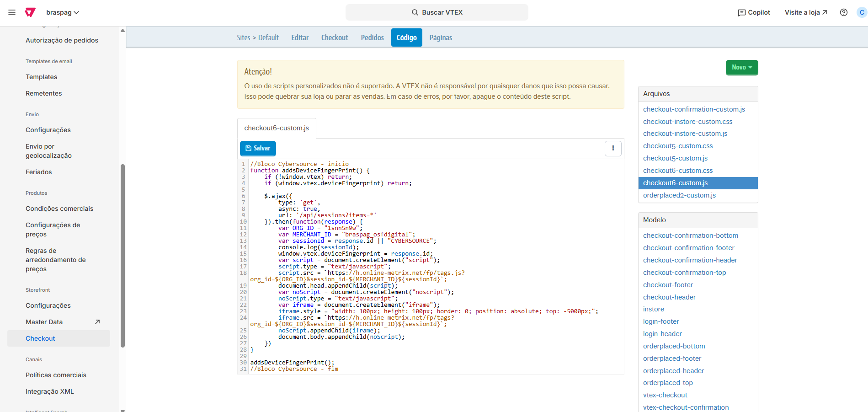This screenshot has width=868, height=412.
Task: Open file checkout-instore-custom.css
Action: point(687,122)
